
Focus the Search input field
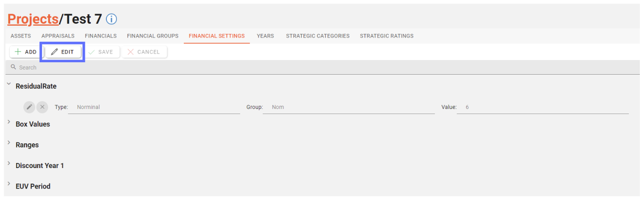(x=322, y=67)
